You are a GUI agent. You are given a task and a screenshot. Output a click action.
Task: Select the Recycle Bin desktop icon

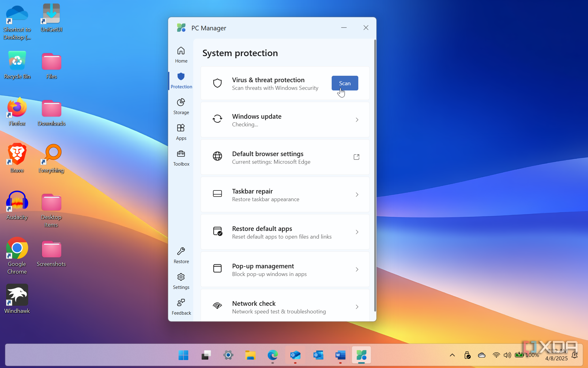pyautogui.click(x=17, y=65)
